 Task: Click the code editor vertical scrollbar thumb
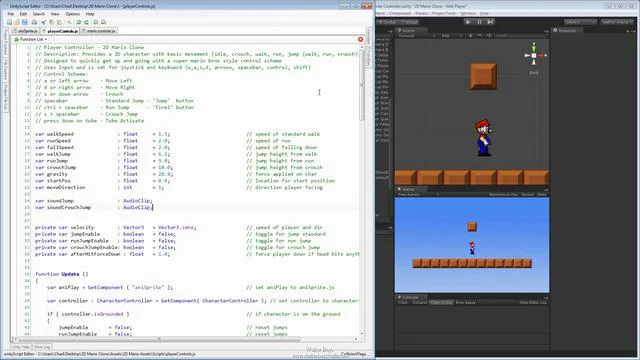(361, 84)
